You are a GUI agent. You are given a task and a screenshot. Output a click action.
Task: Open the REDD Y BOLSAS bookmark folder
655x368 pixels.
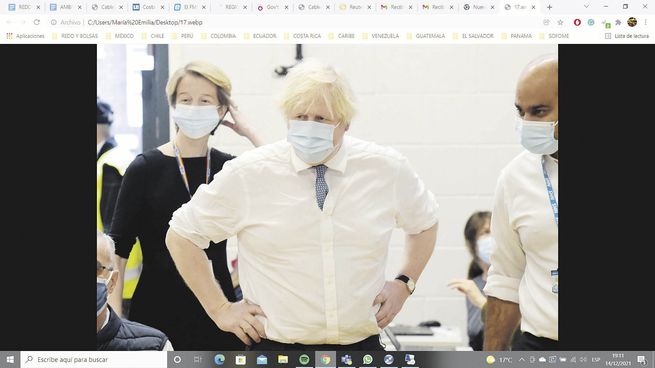[x=75, y=36]
